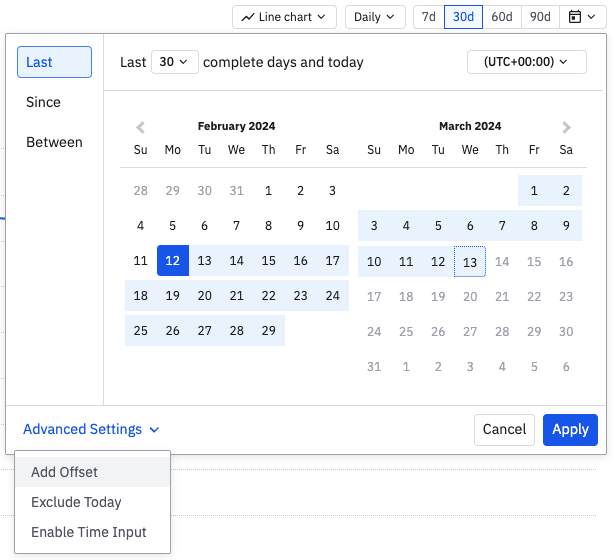This screenshot has height=560, width=614.
Task: Cancel the date selection
Action: [x=504, y=430]
